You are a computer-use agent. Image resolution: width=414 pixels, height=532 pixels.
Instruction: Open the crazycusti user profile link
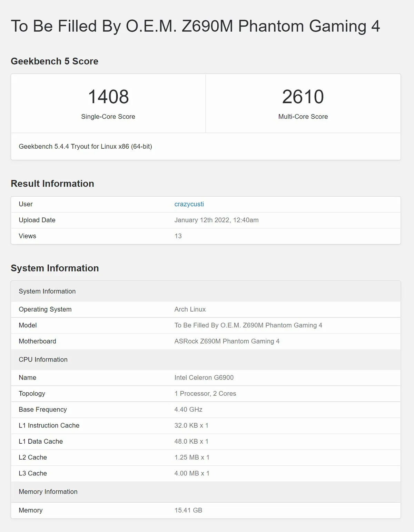point(189,204)
